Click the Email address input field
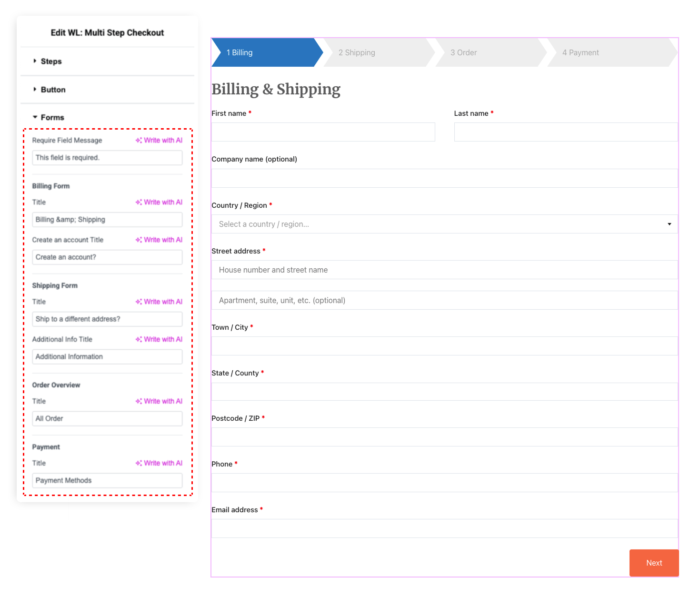 (x=444, y=528)
